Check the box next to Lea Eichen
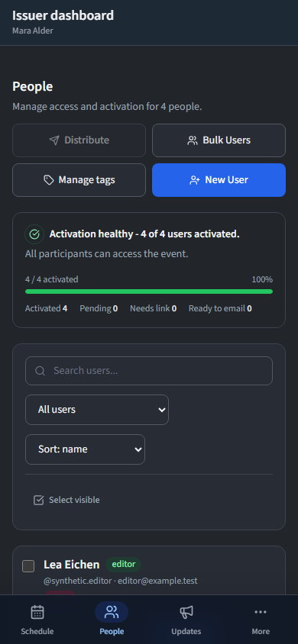298x644 pixels. [28, 566]
